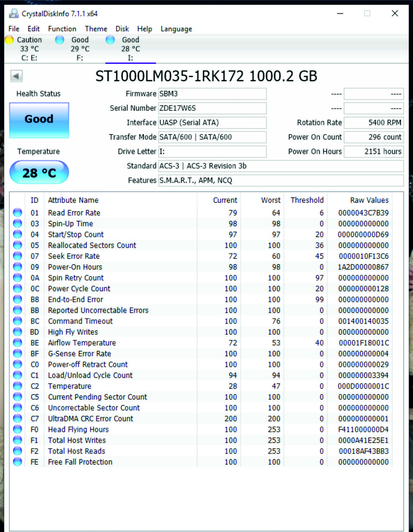The image size is (413, 532).
Task: Click status orb for Load/Unload Cycle Count
Action: click(18, 375)
